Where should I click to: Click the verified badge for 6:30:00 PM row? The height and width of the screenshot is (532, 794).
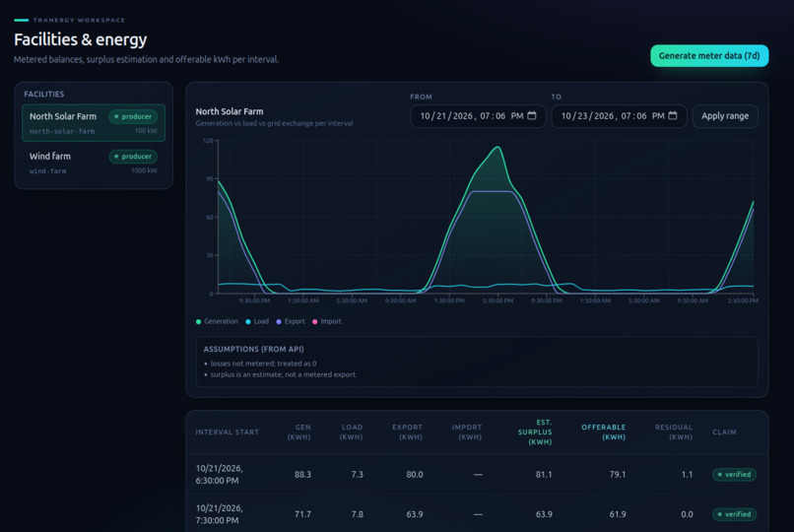click(734, 474)
